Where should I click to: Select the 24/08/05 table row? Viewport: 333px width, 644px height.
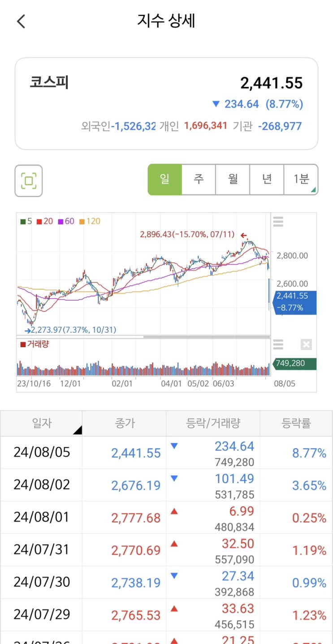click(42, 452)
